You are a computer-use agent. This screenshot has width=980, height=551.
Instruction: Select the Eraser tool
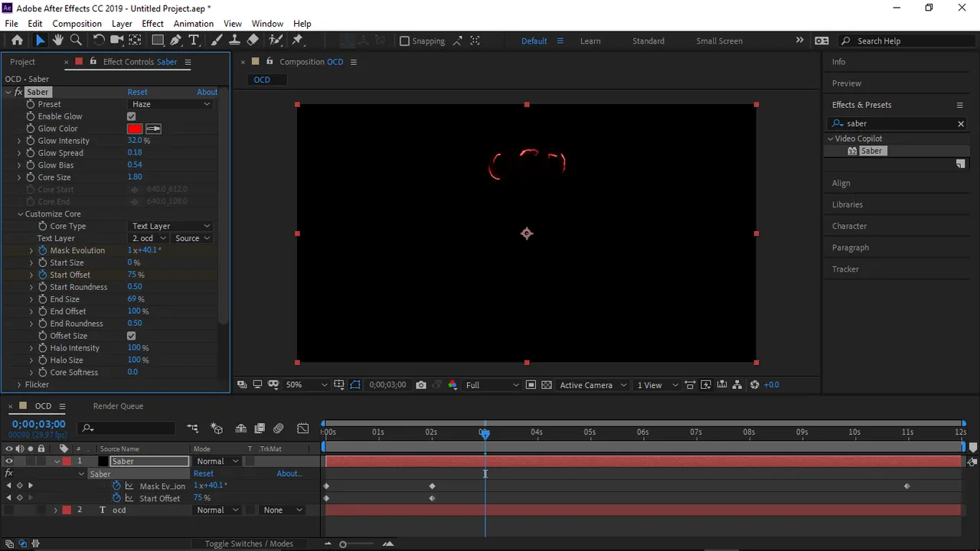pyautogui.click(x=253, y=41)
